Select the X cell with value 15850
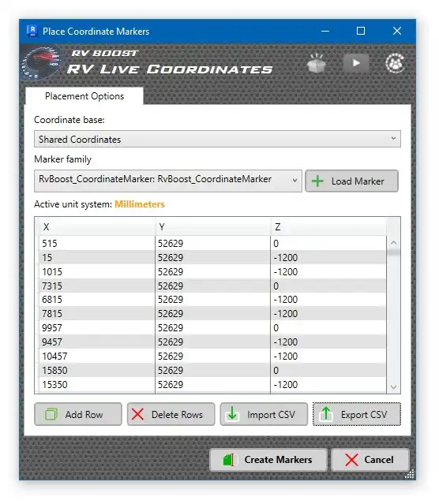The width and height of the screenshot is (439, 504). [97, 370]
